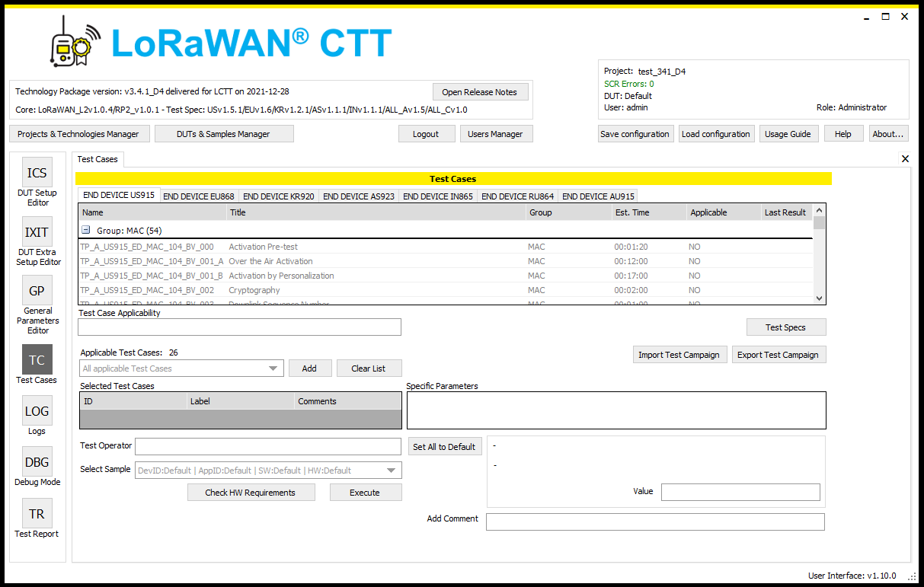Click Check HW Requirements button
Screen dimensions: 924x587
(x=251, y=493)
